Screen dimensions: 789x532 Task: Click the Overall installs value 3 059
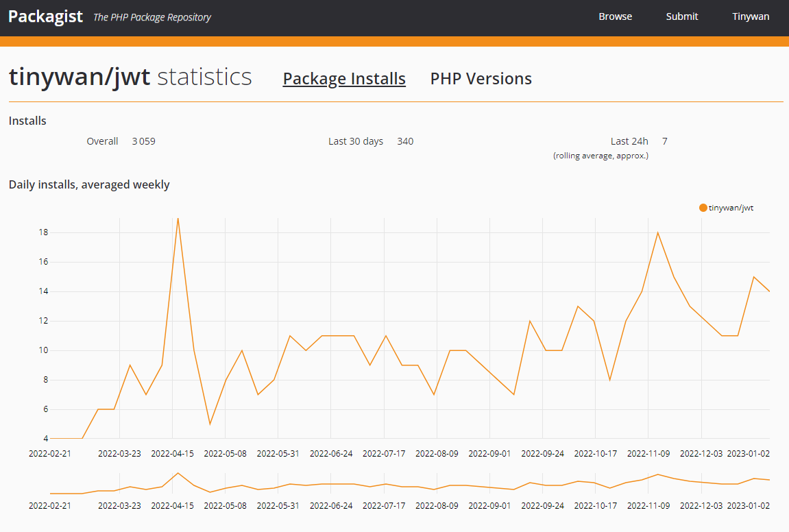[143, 141]
